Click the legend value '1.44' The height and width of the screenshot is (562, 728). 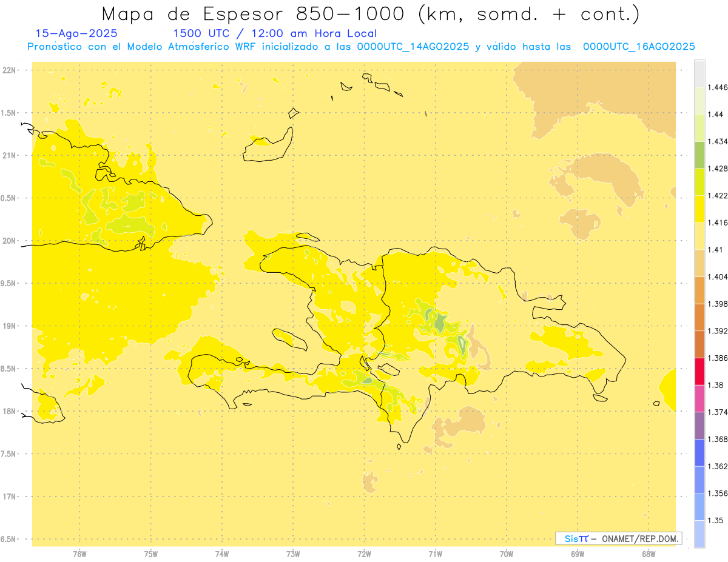pyautogui.click(x=715, y=114)
